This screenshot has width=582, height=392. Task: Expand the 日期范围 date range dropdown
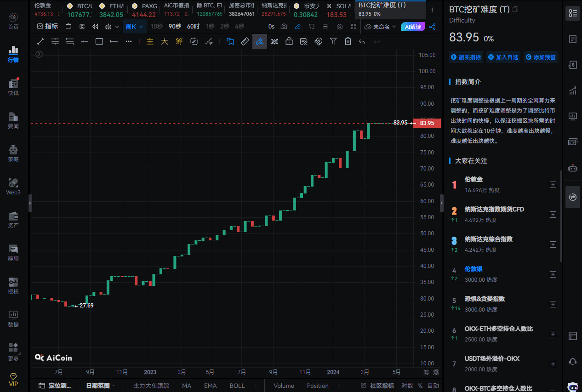click(100, 386)
